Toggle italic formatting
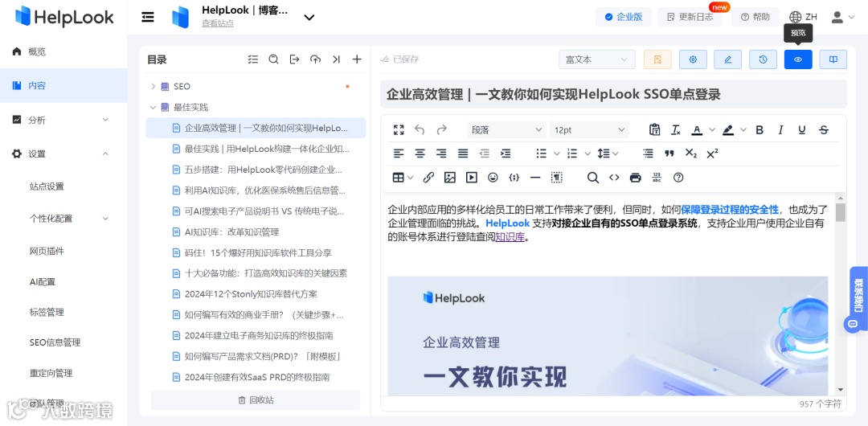 (x=780, y=129)
